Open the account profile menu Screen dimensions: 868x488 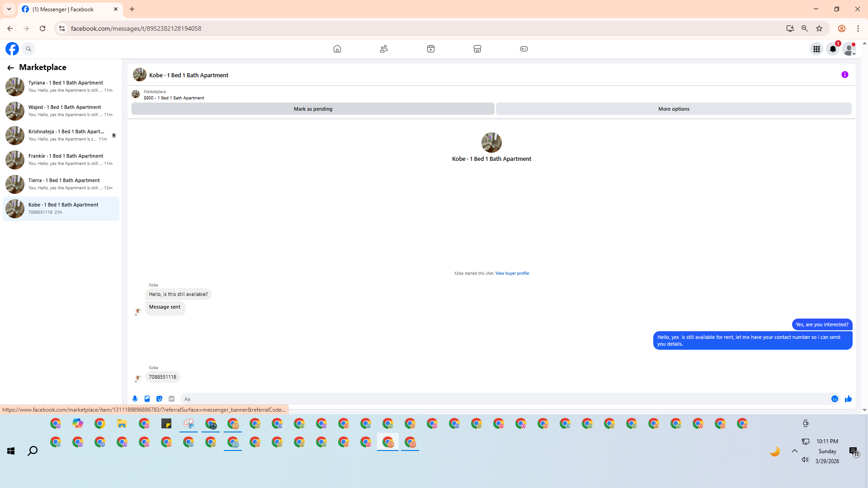[x=849, y=49]
